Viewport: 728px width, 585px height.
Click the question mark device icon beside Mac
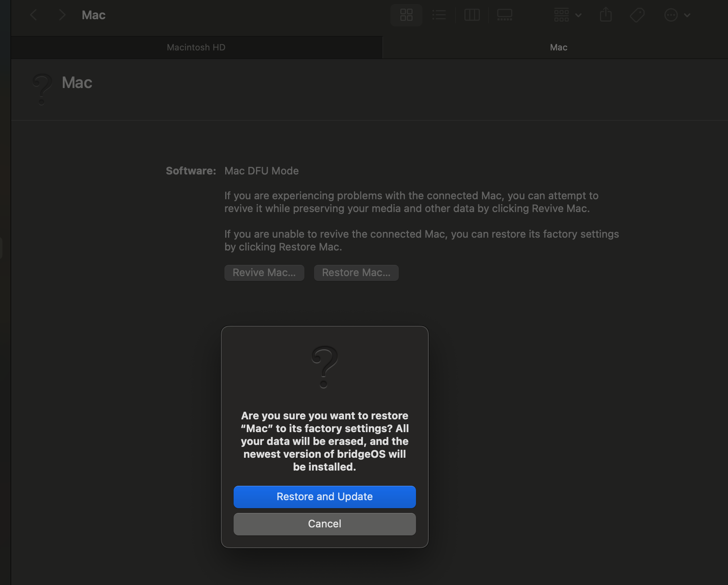tap(42, 89)
